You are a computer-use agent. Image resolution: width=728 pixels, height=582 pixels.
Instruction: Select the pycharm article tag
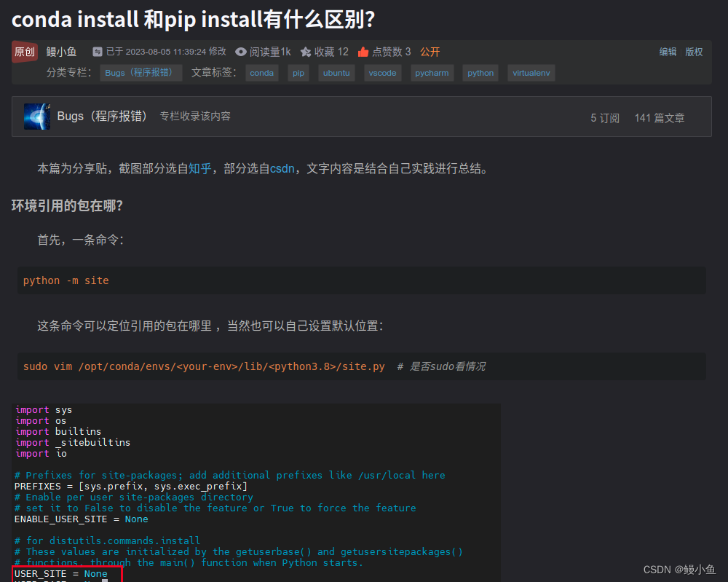(x=432, y=72)
